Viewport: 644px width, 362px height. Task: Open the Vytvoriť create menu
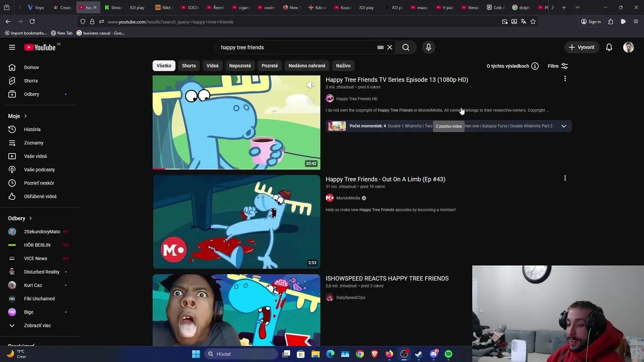pyautogui.click(x=582, y=47)
